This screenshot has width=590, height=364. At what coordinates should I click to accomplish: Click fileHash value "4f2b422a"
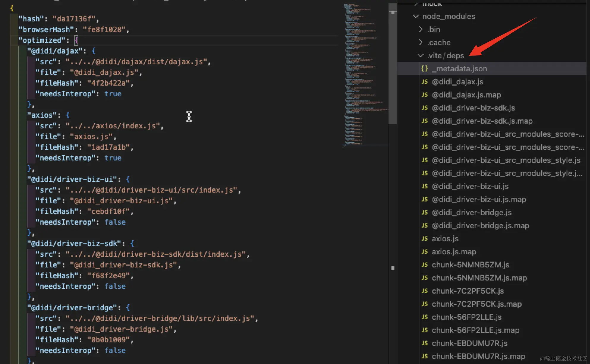[x=108, y=83]
